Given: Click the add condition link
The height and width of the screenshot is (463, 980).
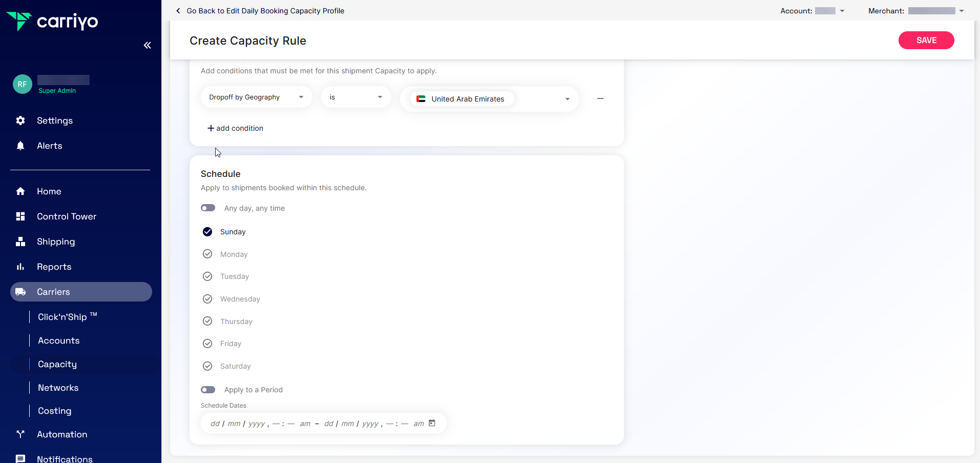Looking at the screenshot, I should 235,128.
